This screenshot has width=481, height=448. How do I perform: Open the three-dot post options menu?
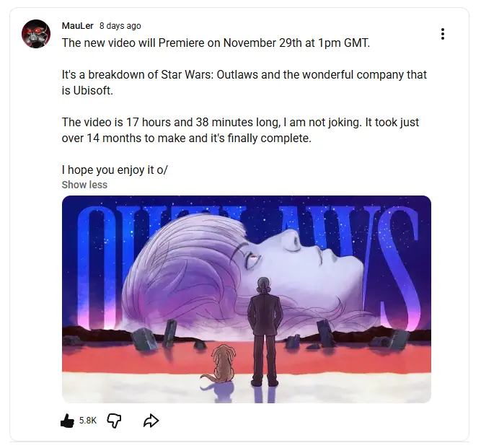(442, 34)
